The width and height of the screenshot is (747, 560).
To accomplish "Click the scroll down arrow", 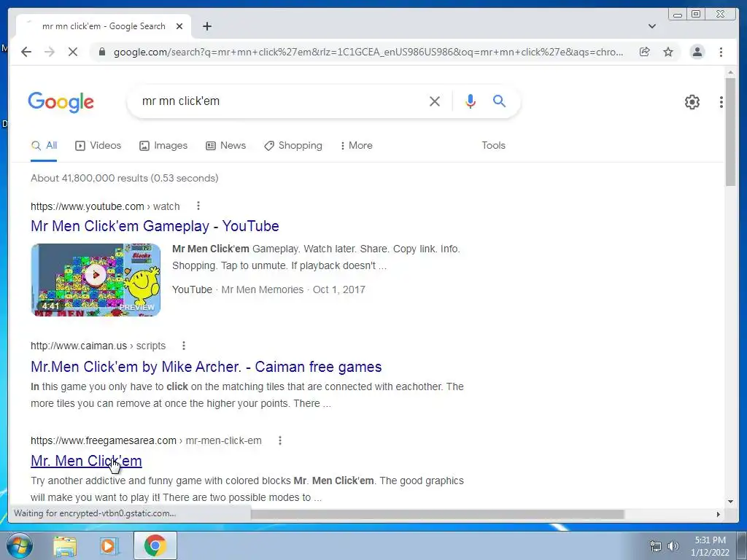I will tap(730, 501).
